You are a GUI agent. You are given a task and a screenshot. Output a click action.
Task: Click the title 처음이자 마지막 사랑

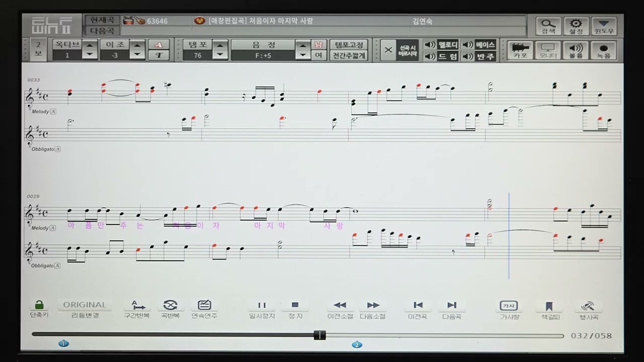click(x=281, y=21)
